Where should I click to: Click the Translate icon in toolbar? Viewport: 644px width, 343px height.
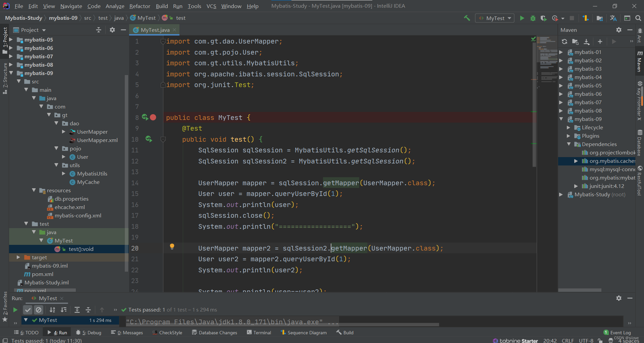[613, 18]
